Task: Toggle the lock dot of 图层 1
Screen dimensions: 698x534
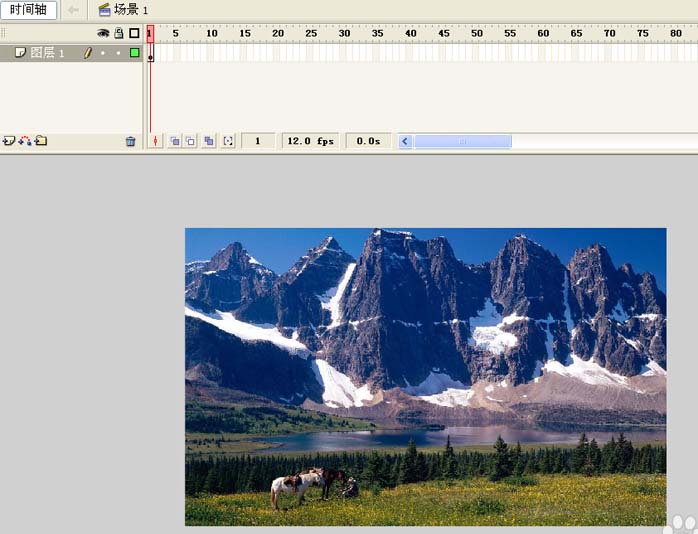Action: [118, 53]
